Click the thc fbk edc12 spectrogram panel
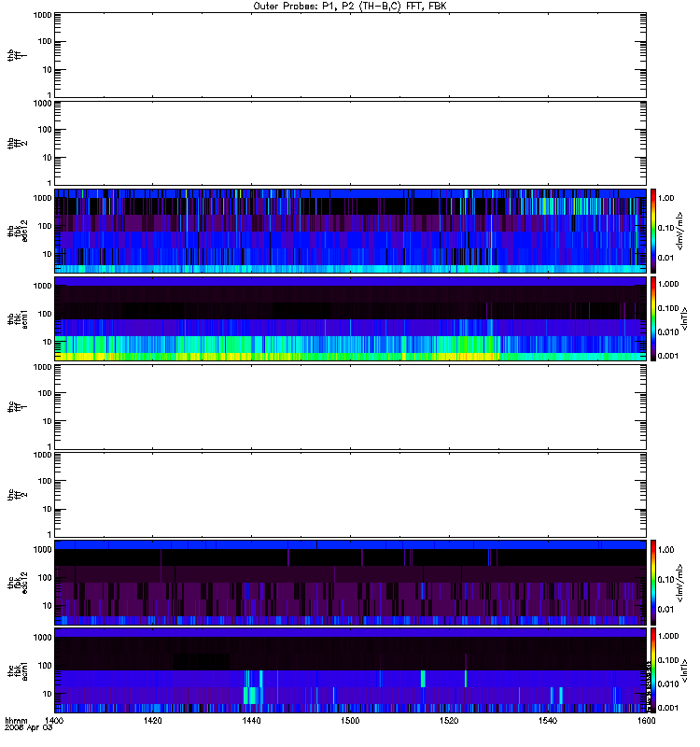The height and width of the screenshot is (747, 700). pyautogui.click(x=351, y=583)
